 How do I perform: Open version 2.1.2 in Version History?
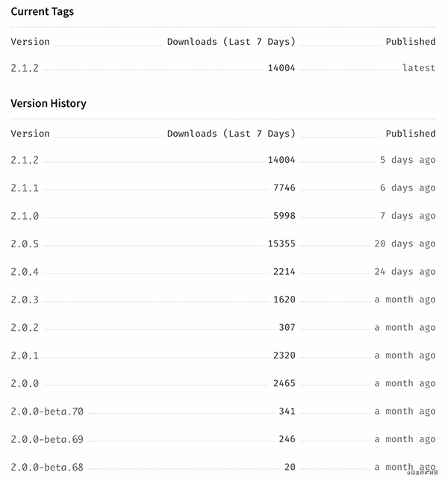[x=25, y=160]
